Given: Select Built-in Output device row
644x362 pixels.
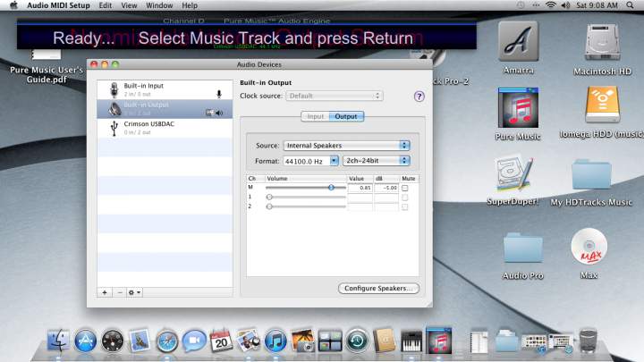Looking at the screenshot, I should click(x=165, y=109).
